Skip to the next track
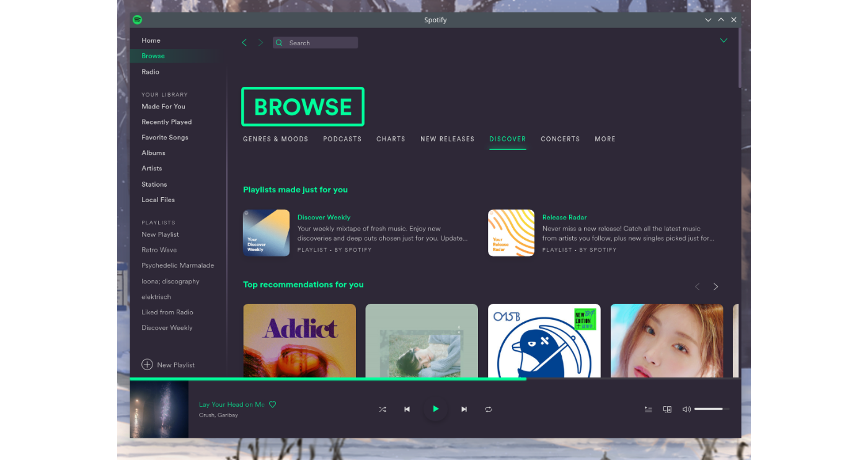 point(464,409)
